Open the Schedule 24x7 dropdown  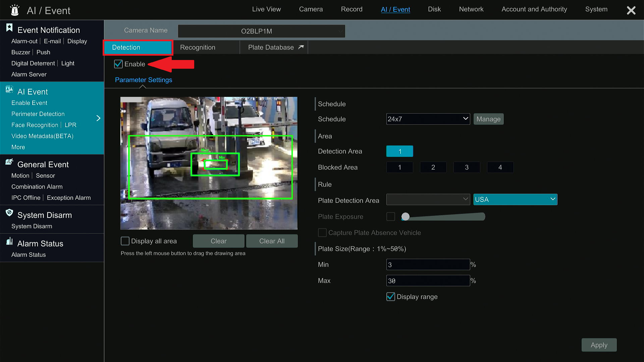pos(428,119)
